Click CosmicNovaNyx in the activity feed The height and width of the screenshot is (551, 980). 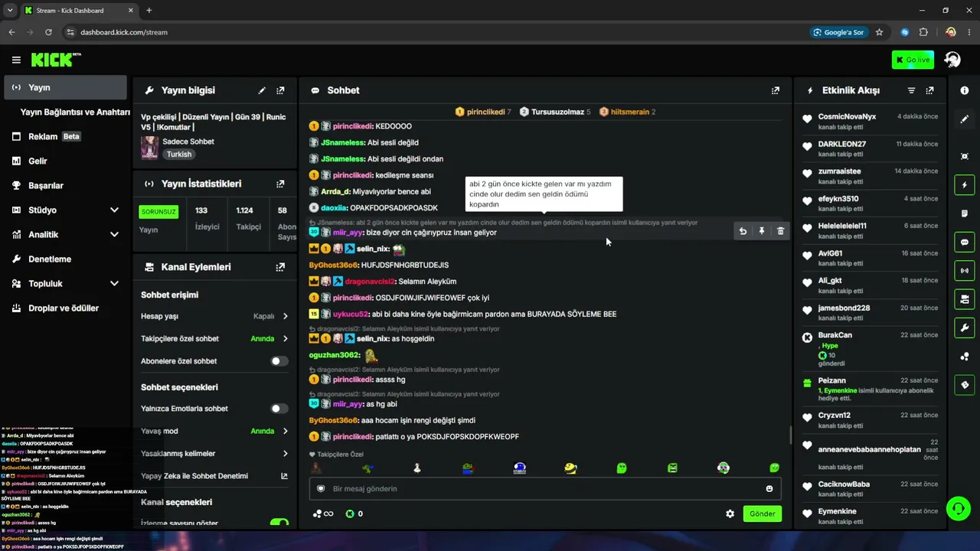847,116
